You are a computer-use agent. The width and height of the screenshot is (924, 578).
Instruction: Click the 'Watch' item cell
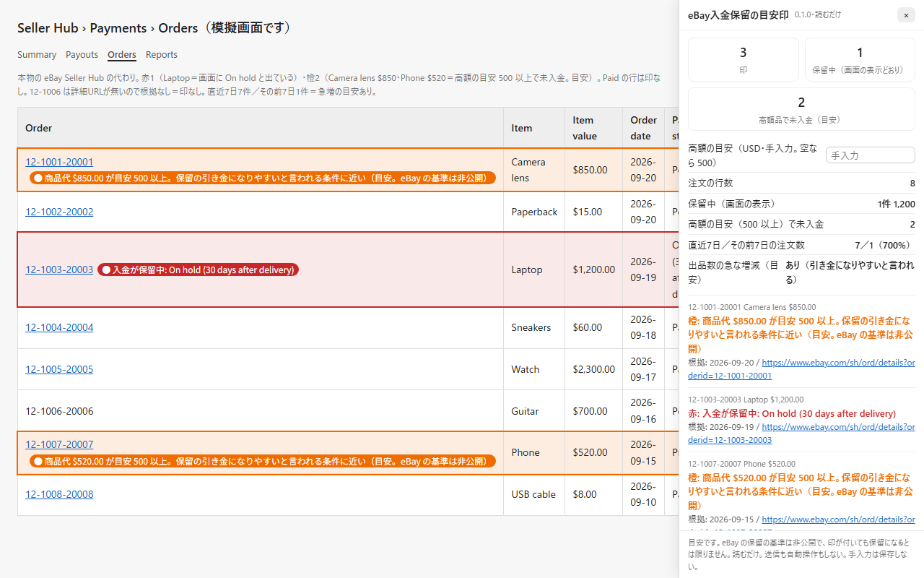534,369
